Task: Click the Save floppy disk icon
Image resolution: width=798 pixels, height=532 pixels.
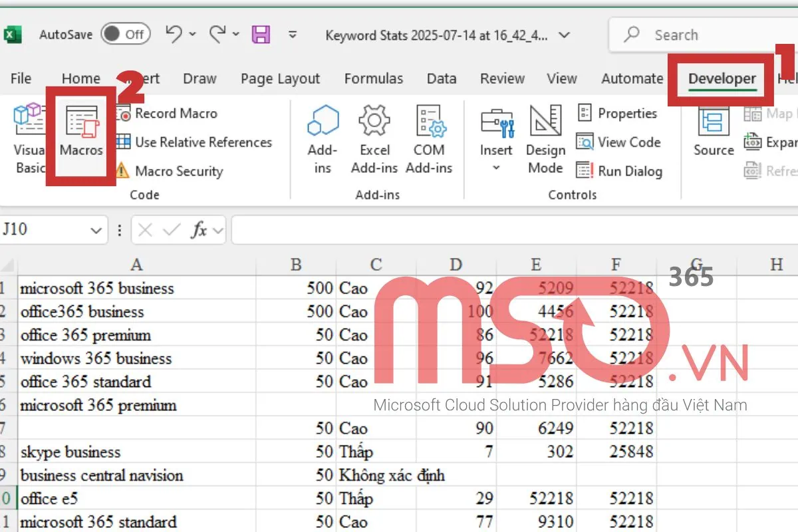Action: (x=261, y=35)
